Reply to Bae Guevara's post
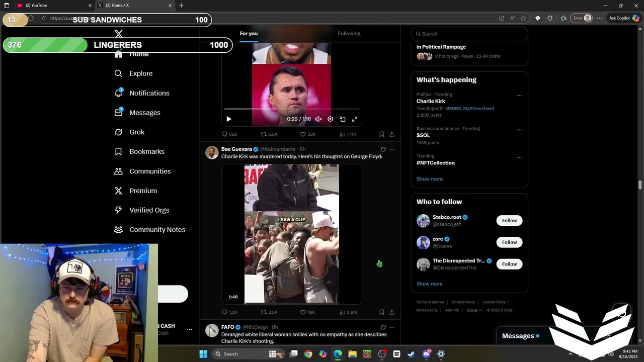This screenshot has height=362, width=644. point(229,312)
